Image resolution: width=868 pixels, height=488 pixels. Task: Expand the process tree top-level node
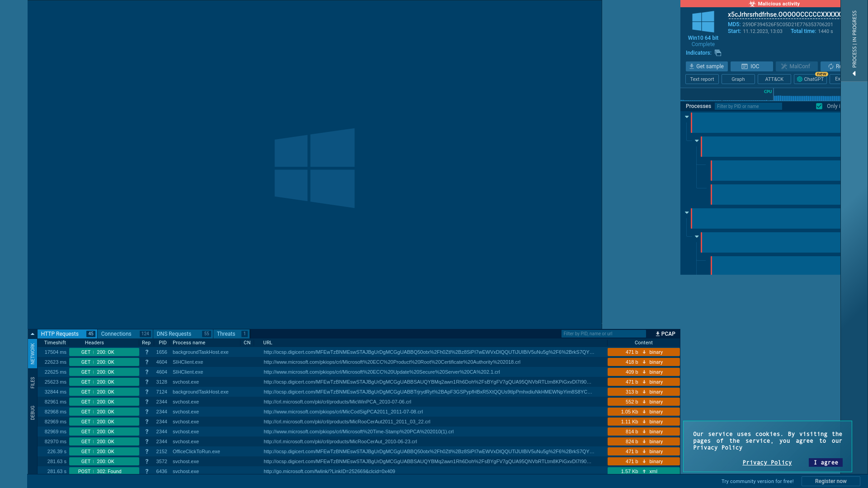pyautogui.click(x=687, y=117)
